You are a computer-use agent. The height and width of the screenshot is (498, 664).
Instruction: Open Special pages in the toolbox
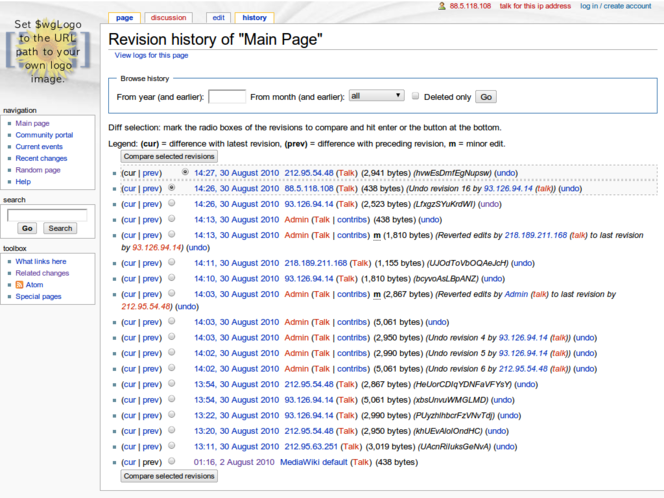[38, 296]
